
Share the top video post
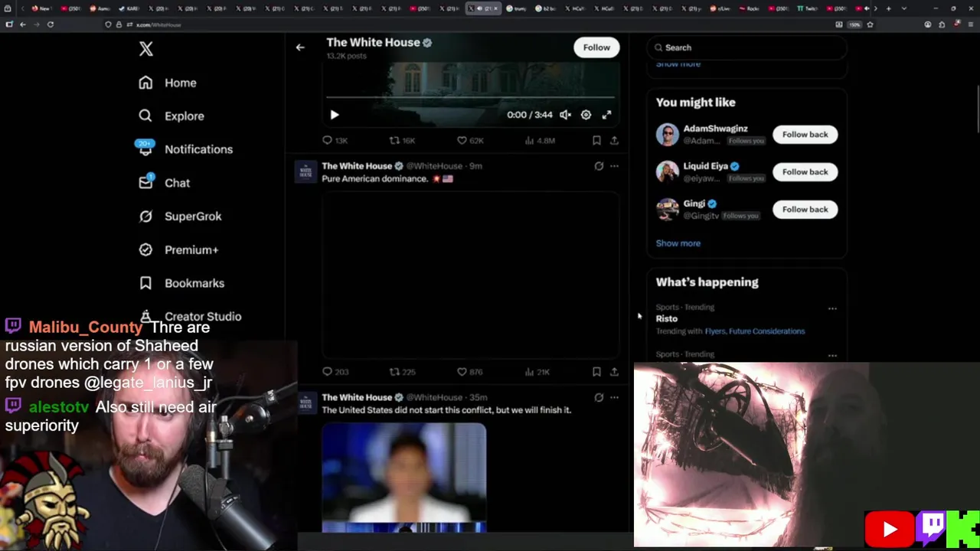[614, 141]
